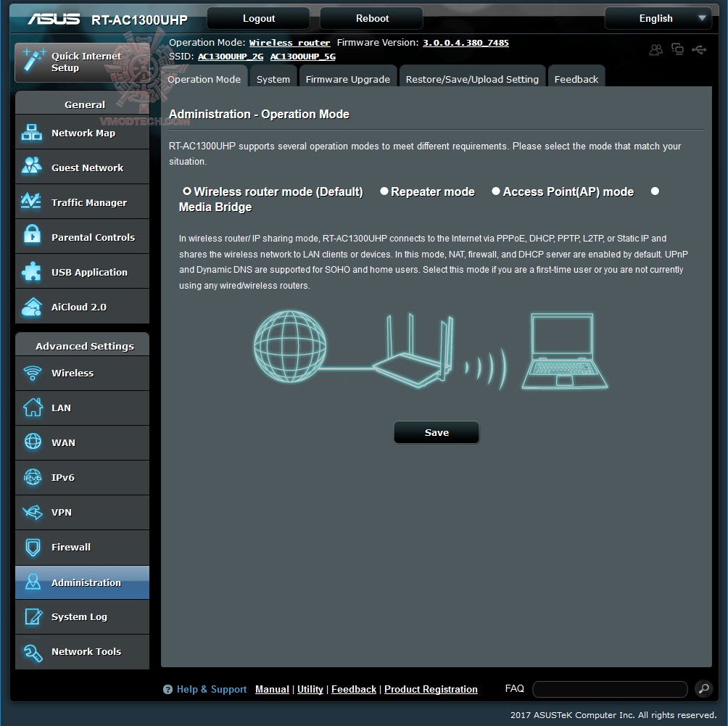Click the Repeater mode label text
Image resolution: width=728 pixels, height=726 pixels.
click(x=433, y=191)
